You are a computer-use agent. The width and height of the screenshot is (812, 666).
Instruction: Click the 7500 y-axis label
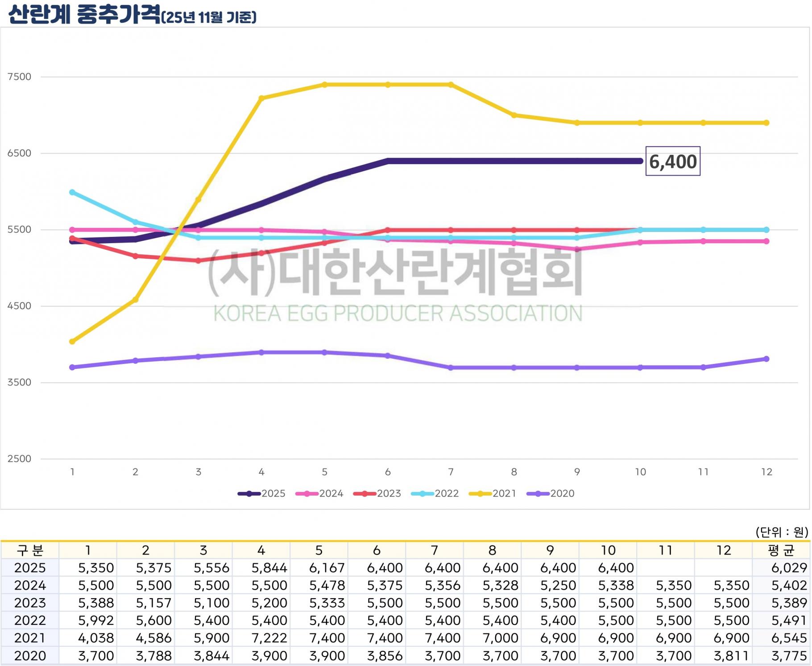pyautogui.click(x=20, y=77)
